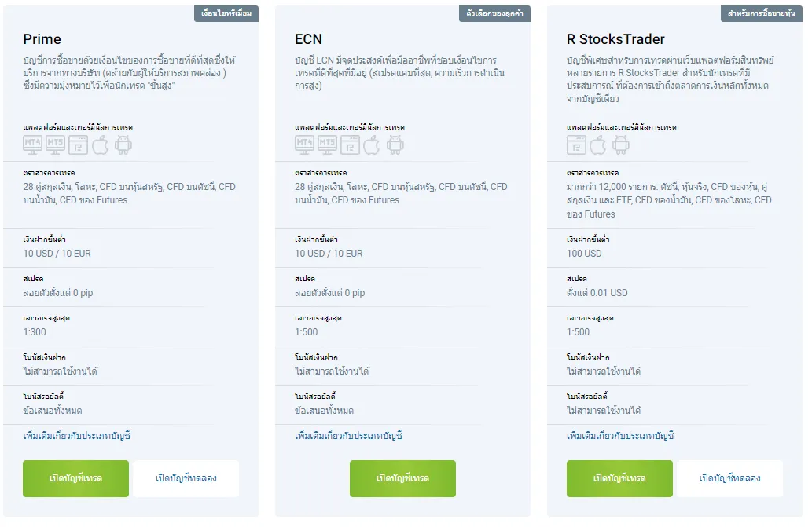This screenshot has height=527, width=812.
Task: Click R StocksTrader leverage value '1:500'
Action: pos(578,332)
